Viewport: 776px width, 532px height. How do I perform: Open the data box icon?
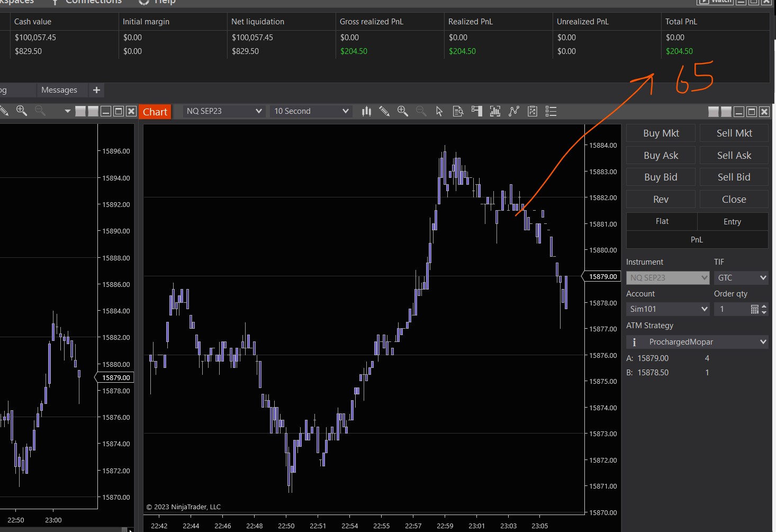[x=458, y=111]
